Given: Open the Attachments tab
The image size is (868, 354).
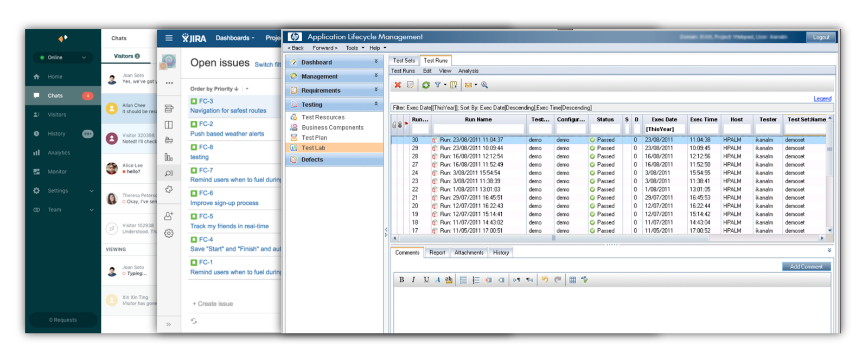Looking at the screenshot, I should pyautogui.click(x=469, y=253).
